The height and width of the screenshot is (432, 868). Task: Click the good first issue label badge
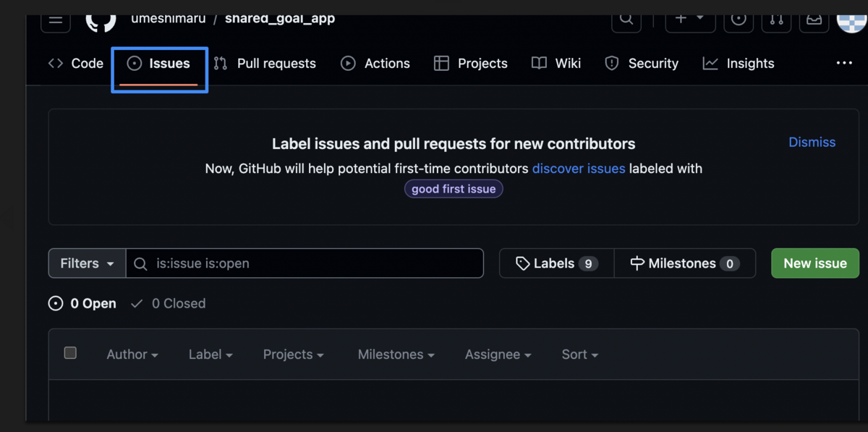(x=454, y=188)
